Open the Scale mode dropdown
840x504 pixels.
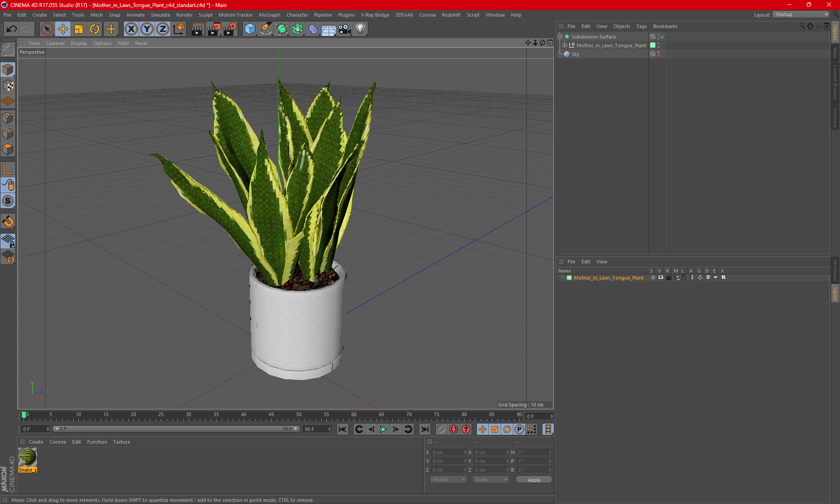pos(491,479)
